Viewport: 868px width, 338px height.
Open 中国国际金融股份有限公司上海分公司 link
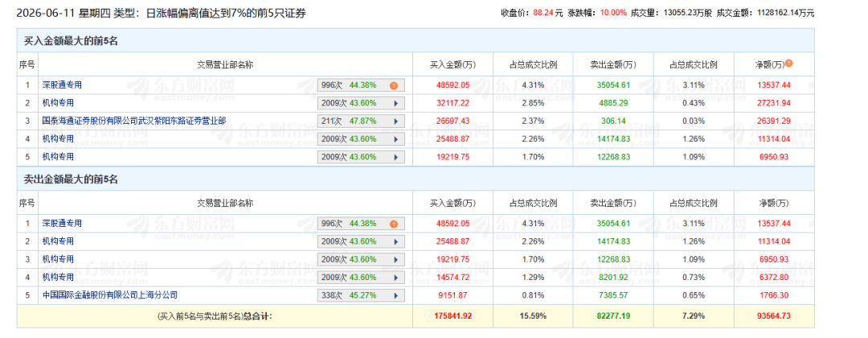pyautogui.click(x=110, y=295)
